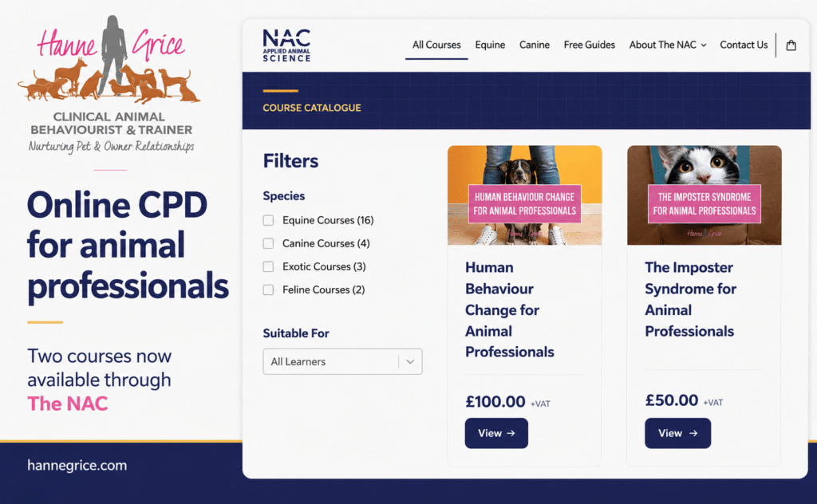The image size is (817, 504).
Task: Go to the Canine nav item
Action: [x=534, y=45]
